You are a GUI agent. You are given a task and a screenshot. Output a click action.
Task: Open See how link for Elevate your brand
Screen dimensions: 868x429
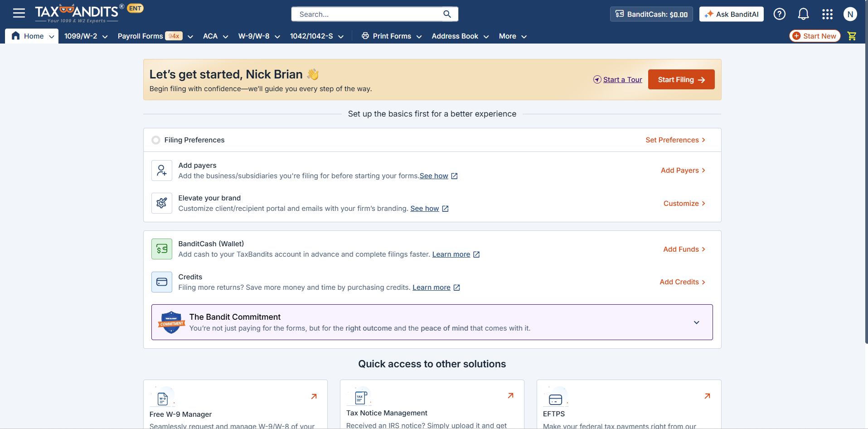(x=425, y=209)
